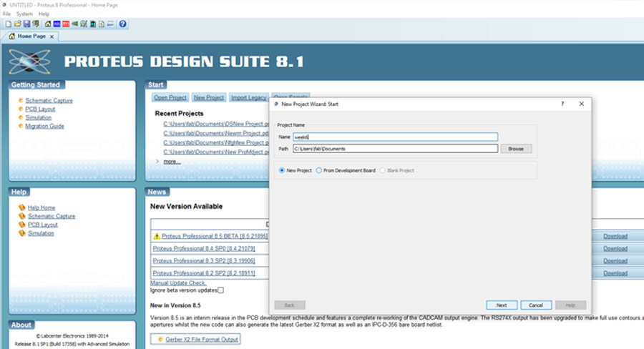Click the project Name input field
The height and width of the screenshot is (349, 644).
coord(395,137)
